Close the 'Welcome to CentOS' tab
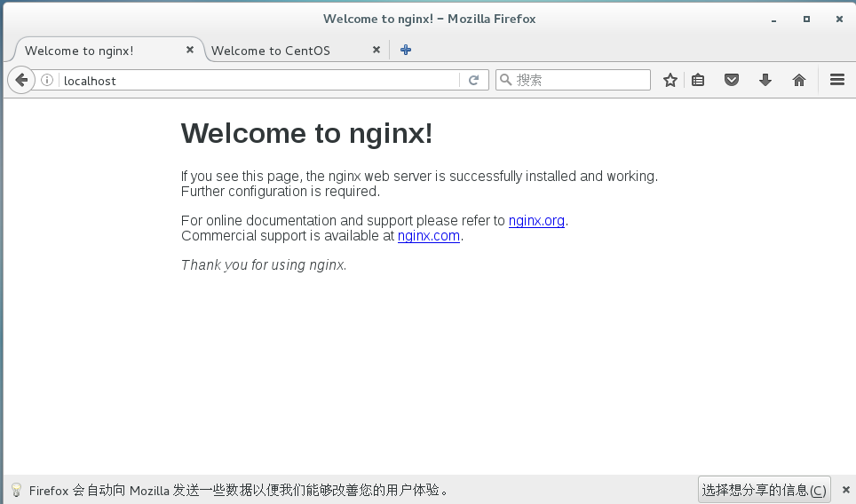856x504 pixels. point(376,51)
